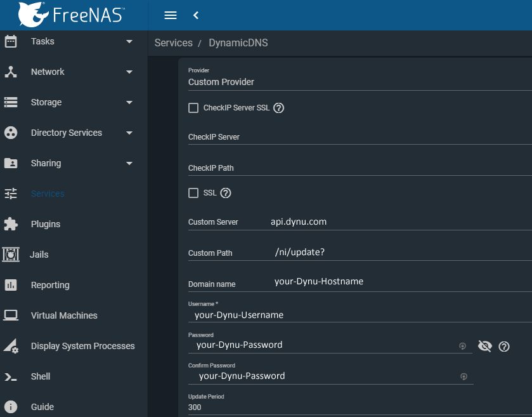Click the key icon in Password field

462,346
